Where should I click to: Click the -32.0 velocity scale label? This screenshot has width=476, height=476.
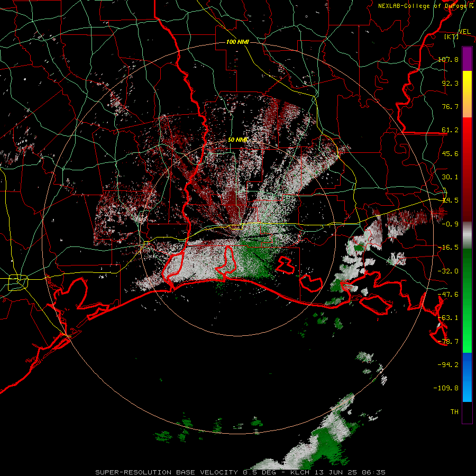pyautogui.click(x=448, y=271)
